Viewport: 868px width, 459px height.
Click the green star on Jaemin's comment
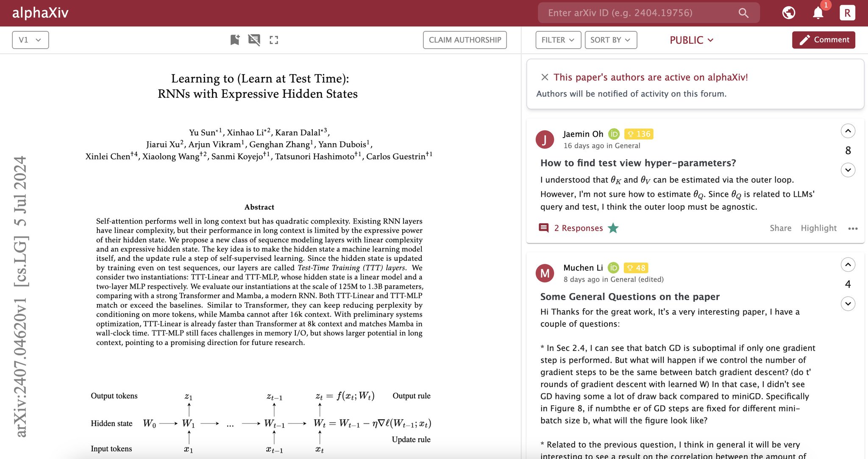613,228
